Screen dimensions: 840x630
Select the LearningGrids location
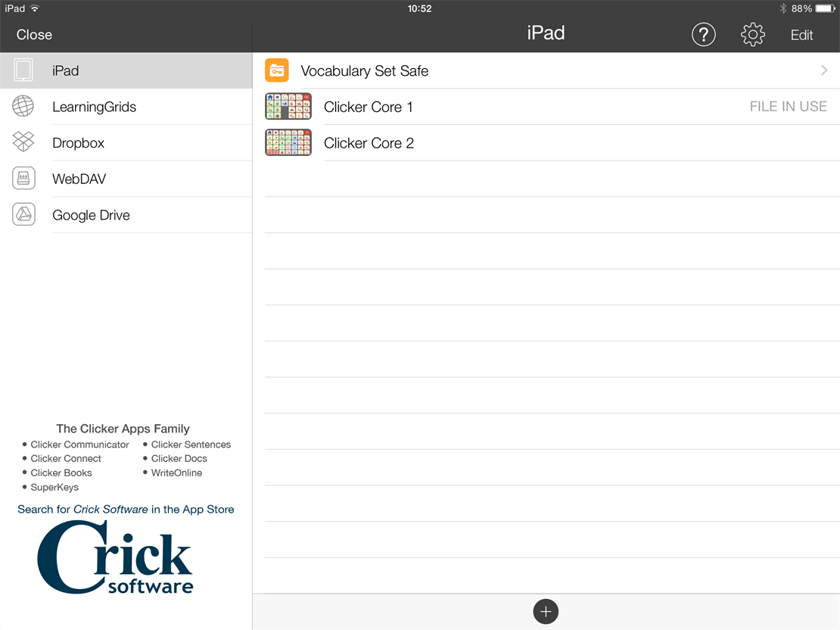(x=126, y=107)
